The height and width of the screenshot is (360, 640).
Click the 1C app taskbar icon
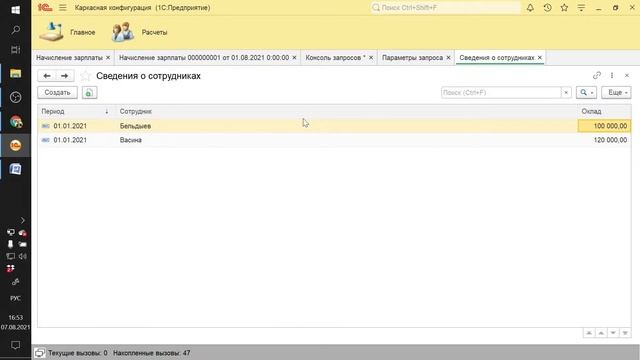click(16, 145)
